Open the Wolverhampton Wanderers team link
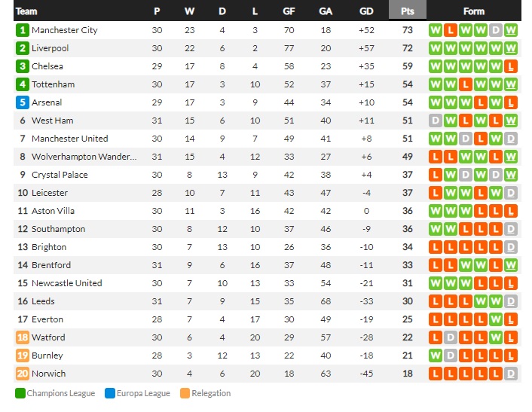The height and width of the screenshot is (412, 532). 84,157
